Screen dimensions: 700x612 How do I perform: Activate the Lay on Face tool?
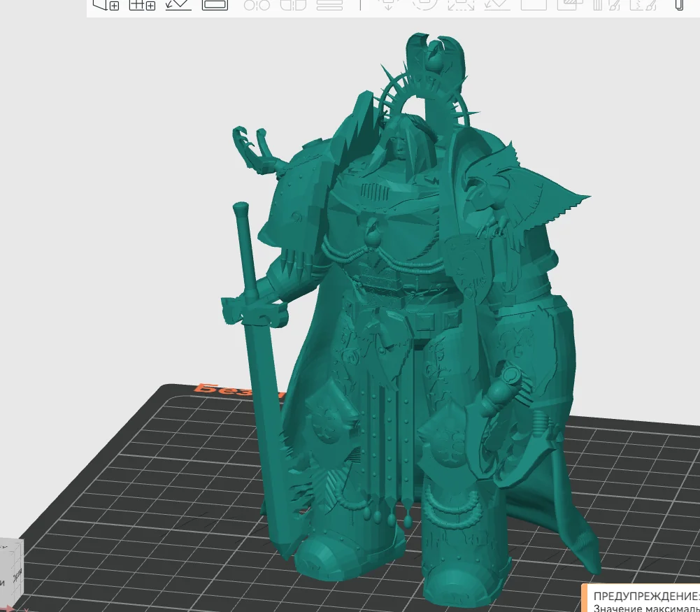coord(497,5)
